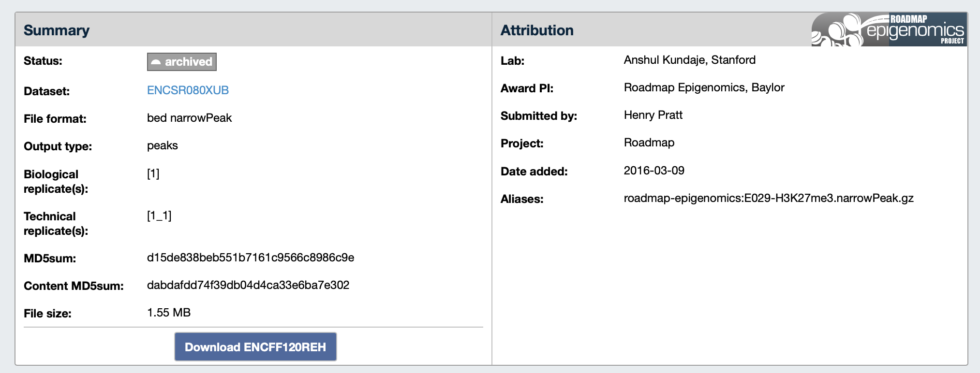Select the archived status badge
980x373 pixels.
point(181,61)
